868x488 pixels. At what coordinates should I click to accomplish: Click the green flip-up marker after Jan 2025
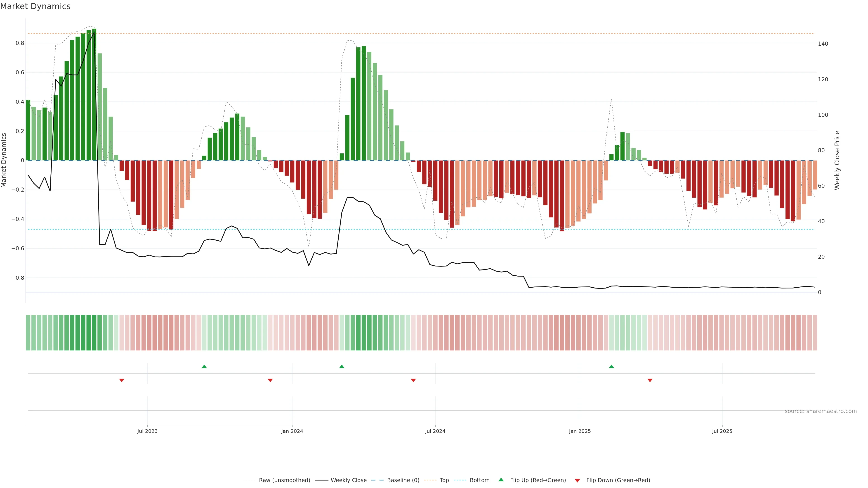pyautogui.click(x=611, y=366)
